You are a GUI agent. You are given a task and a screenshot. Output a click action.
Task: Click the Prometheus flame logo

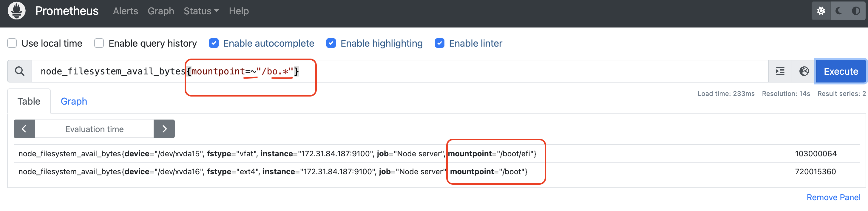[x=16, y=11]
